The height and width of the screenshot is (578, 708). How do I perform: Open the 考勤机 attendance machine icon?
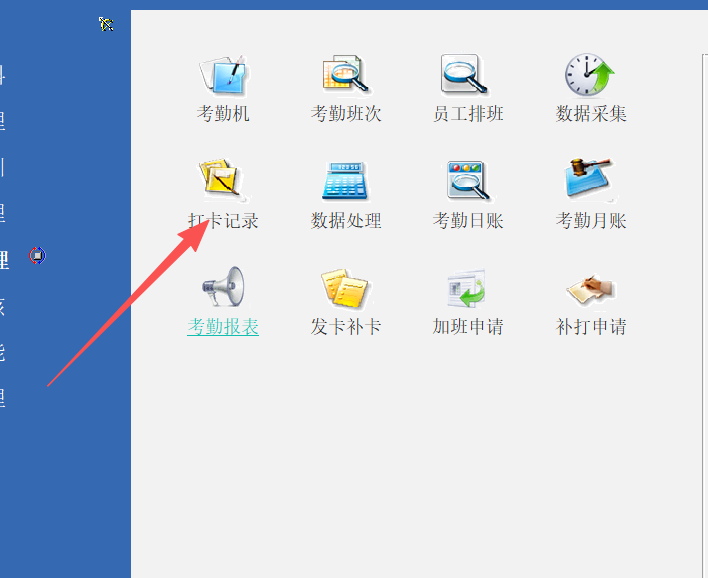pos(224,75)
